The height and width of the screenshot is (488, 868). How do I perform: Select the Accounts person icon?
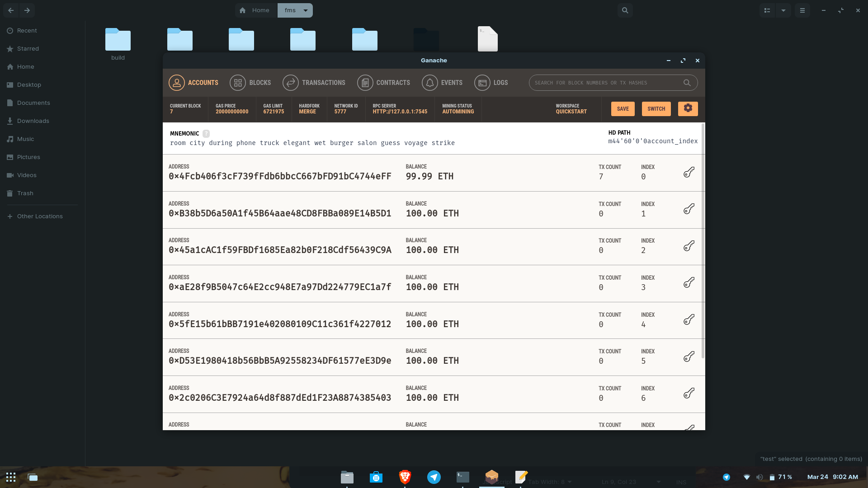coord(176,83)
